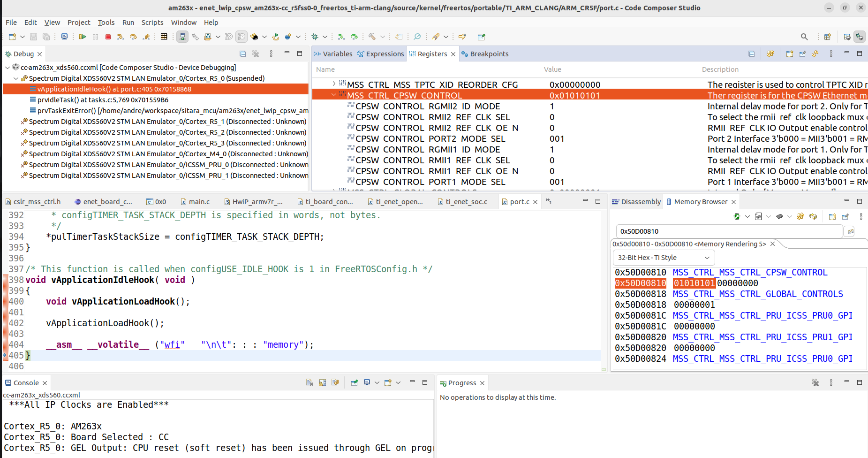Click the green Resume button in toolbar

click(x=83, y=37)
